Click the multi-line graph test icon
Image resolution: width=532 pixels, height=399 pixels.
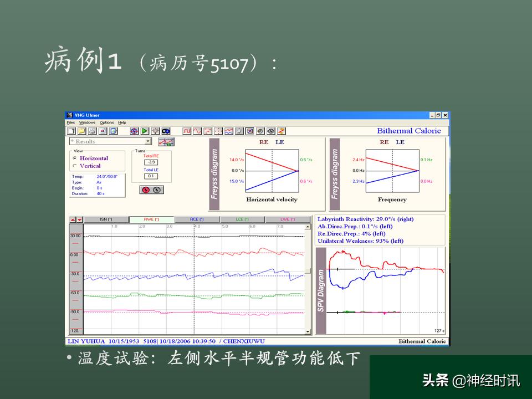point(229,131)
